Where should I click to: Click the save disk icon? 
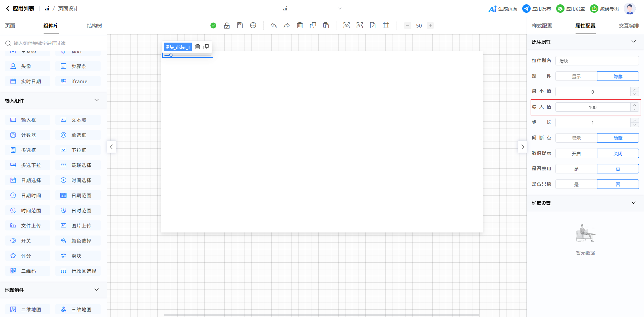point(240,25)
